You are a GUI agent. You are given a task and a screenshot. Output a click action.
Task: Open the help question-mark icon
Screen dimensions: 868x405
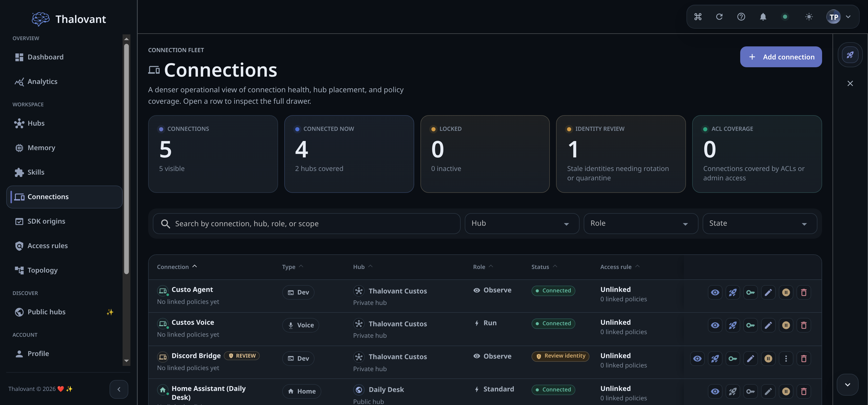(741, 16)
